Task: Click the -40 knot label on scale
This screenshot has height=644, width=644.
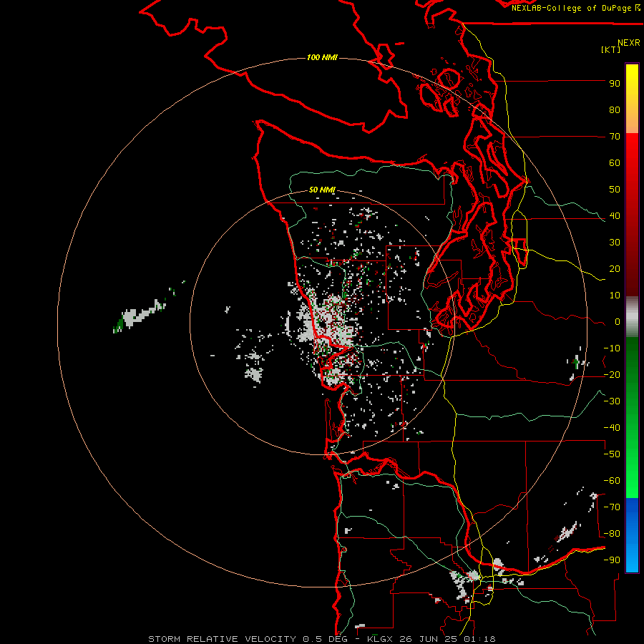Action: click(612, 428)
